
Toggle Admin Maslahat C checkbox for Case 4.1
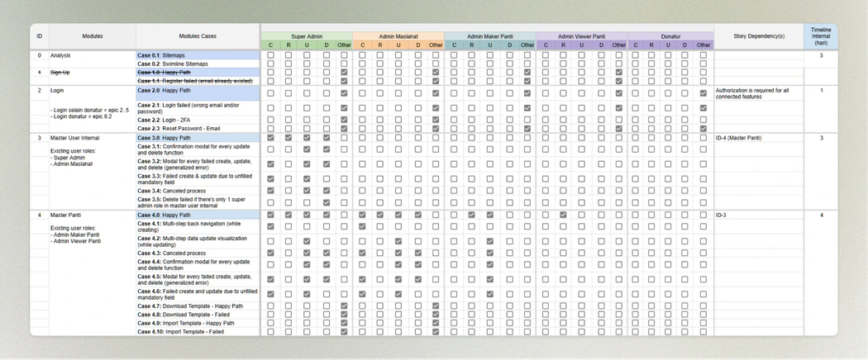point(362,226)
